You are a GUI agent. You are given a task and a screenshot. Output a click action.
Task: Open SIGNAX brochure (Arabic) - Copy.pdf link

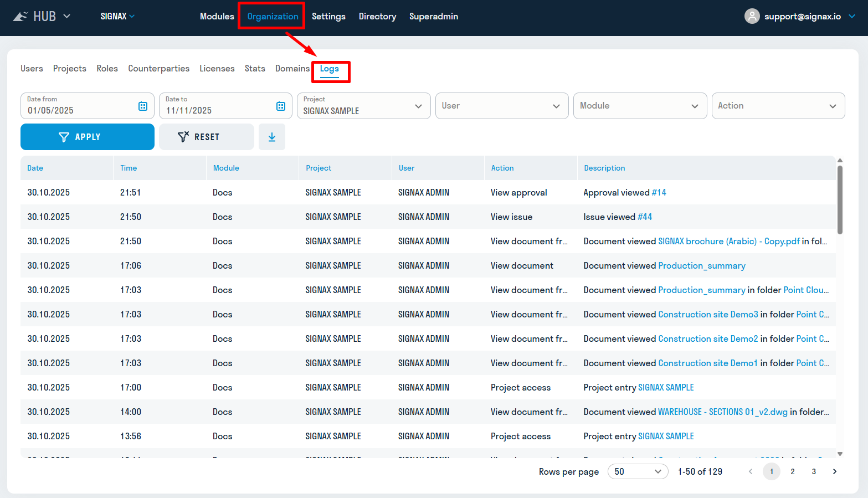point(729,242)
